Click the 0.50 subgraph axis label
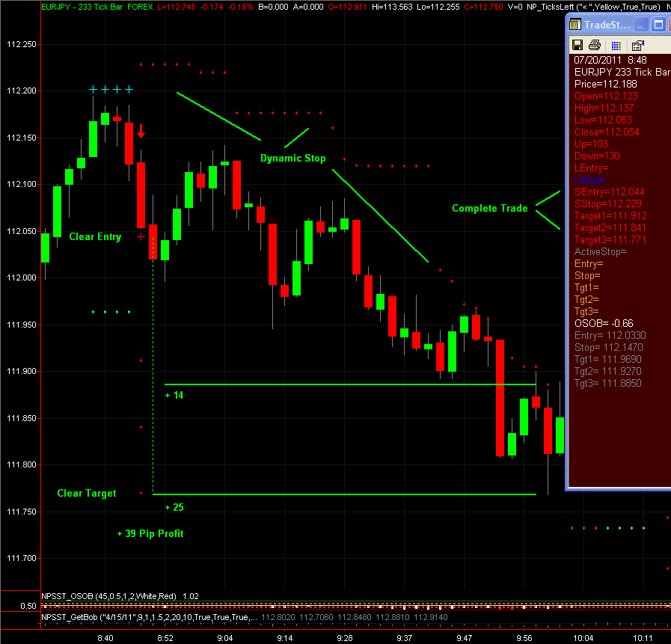This screenshot has height=644, width=671. (28, 606)
